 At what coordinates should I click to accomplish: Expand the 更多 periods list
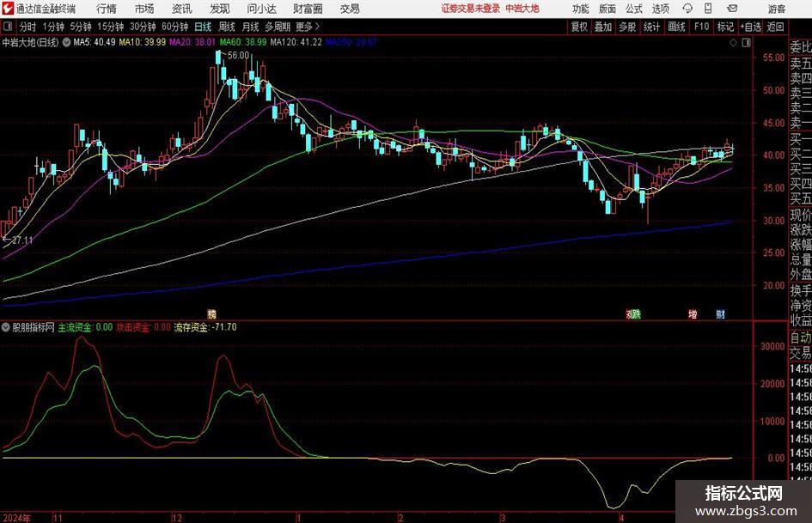308,27
